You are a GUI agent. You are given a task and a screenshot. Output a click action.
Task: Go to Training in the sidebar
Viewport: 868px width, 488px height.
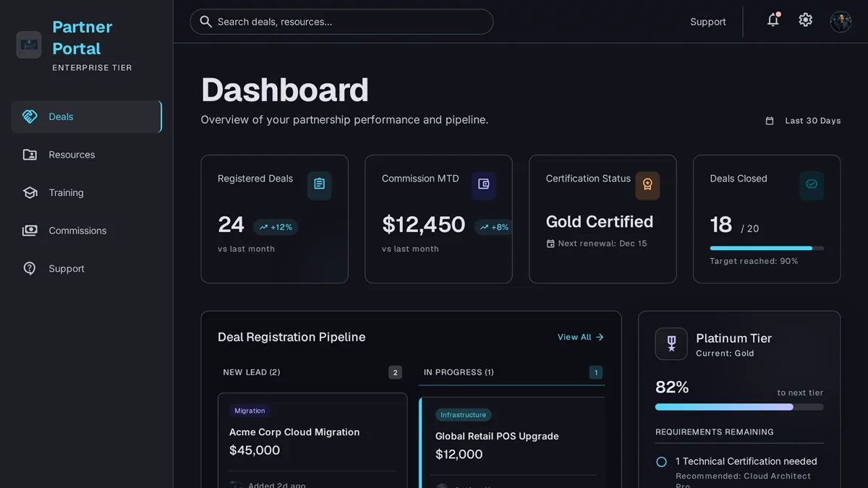(86, 193)
